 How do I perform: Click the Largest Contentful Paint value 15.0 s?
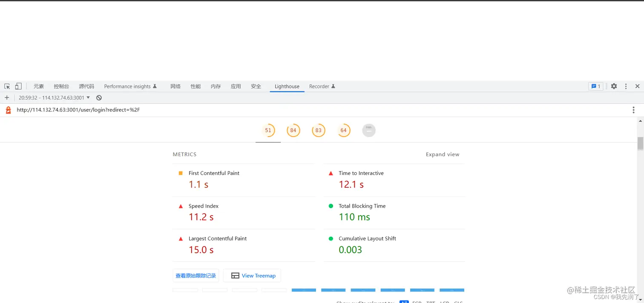(x=201, y=250)
